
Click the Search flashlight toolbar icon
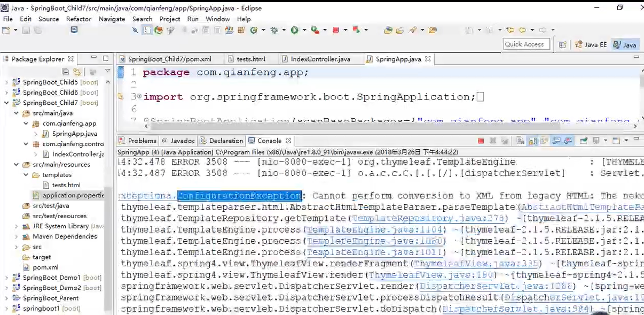click(x=412, y=30)
